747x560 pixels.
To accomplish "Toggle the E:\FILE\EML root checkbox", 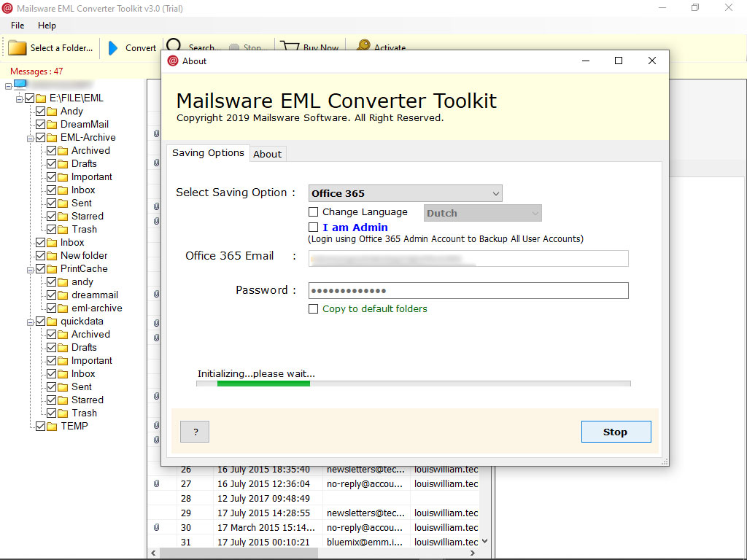I will (29, 98).
